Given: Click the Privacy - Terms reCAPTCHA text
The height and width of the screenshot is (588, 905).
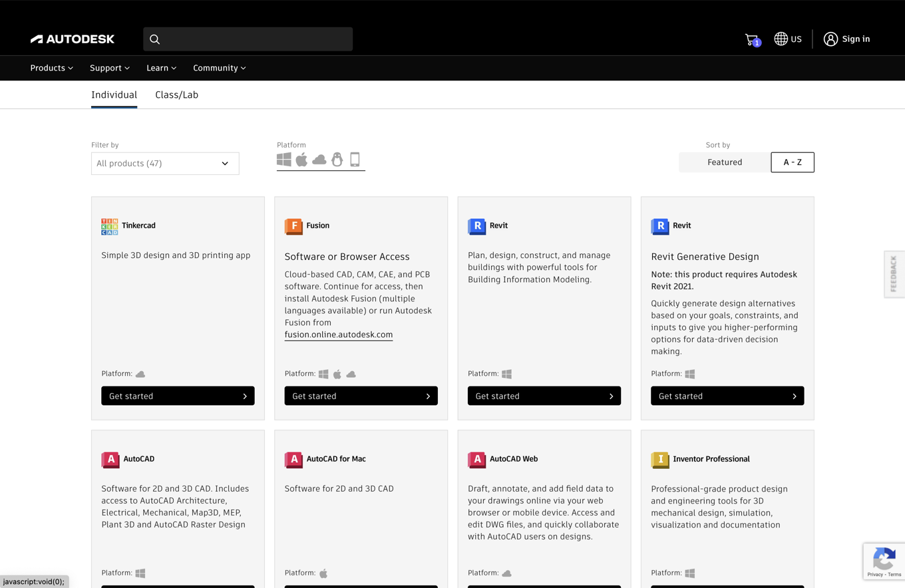Looking at the screenshot, I should [x=884, y=574].
